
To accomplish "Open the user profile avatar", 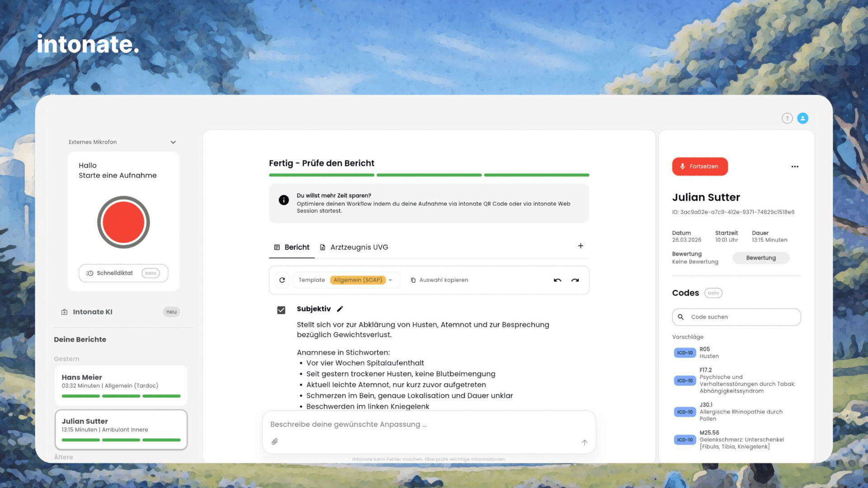I will pos(803,118).
